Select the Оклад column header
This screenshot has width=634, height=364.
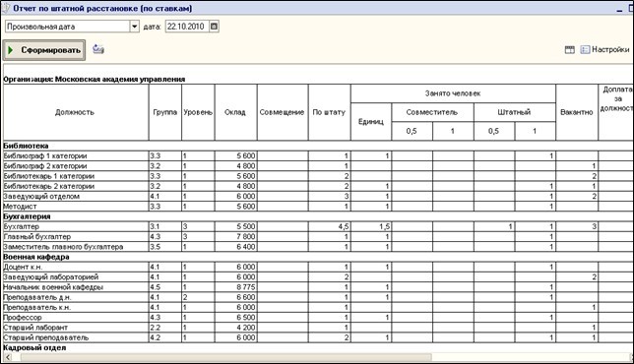click(235, 112)
